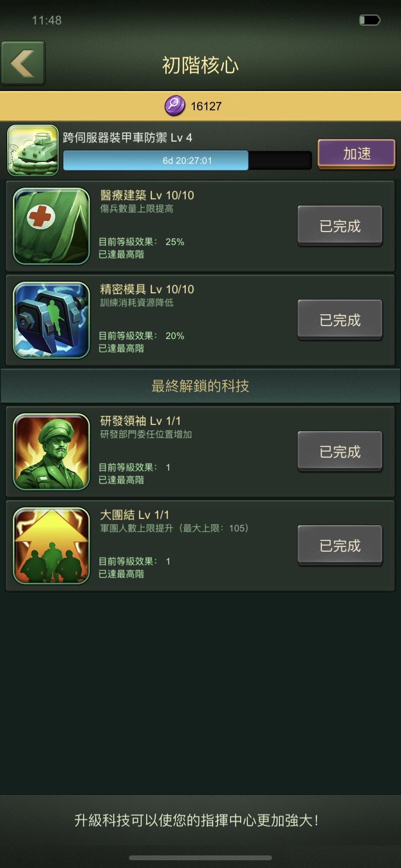401x868 pixels.
Task: Click 已完成 button for 醫療建築
Action: (340, 226)
